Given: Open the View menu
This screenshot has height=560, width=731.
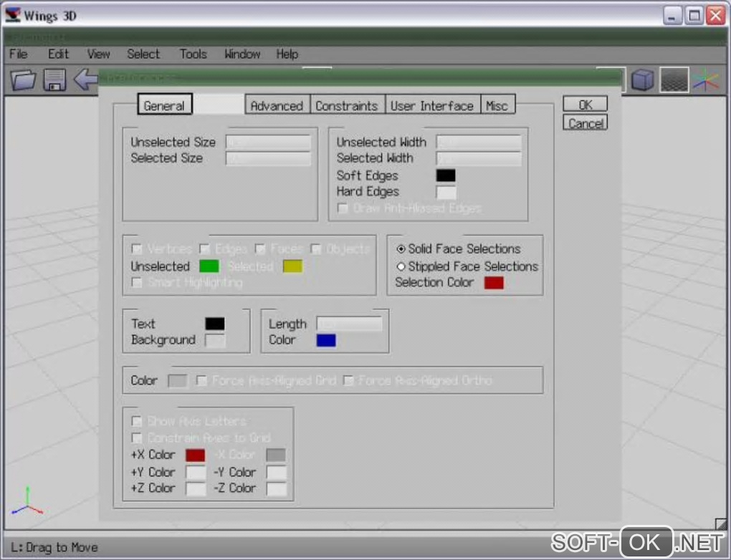Looking at the screenshot, I should click(98, 54).
